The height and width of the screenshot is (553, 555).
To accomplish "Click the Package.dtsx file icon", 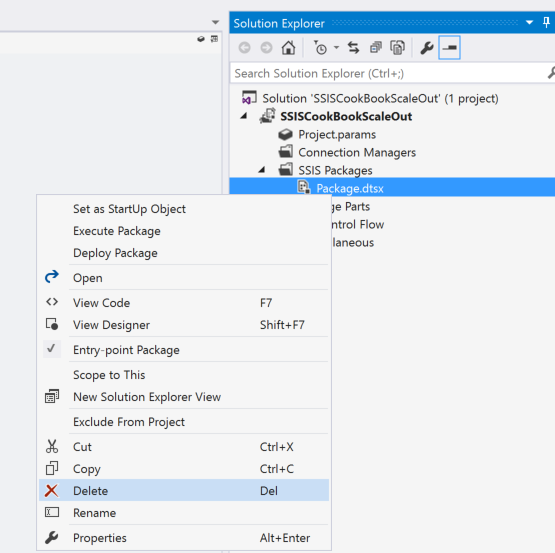I will pos(304,188).
